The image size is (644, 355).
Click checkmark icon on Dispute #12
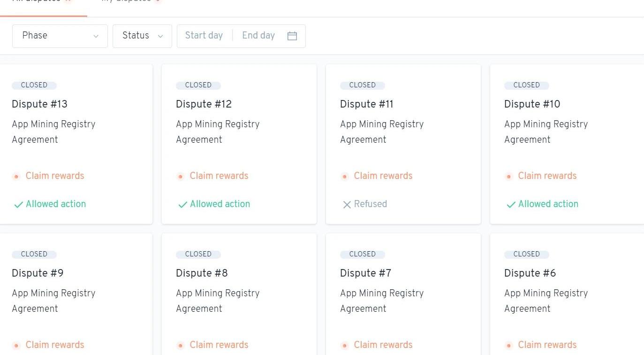click(182, 205)
